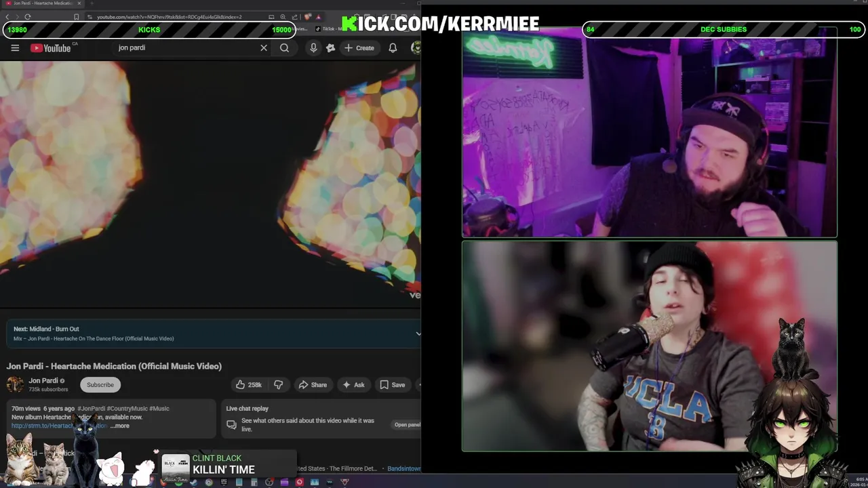The image size is (868, 488).
Task: Open the #CountryMusic hashtag link
Action: pos(127,408)
